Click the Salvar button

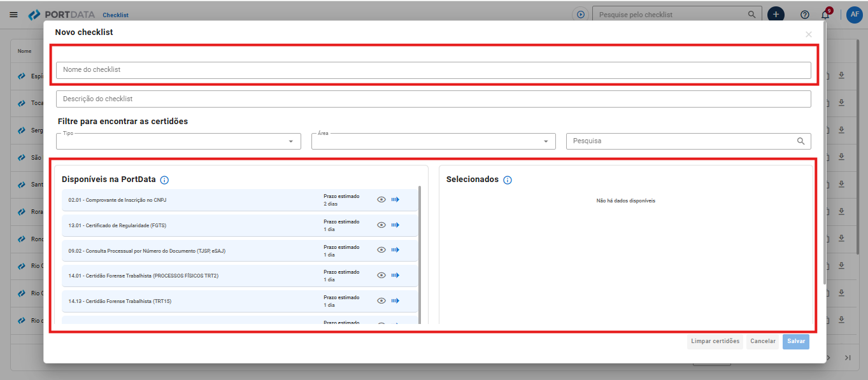pos(796,341)
